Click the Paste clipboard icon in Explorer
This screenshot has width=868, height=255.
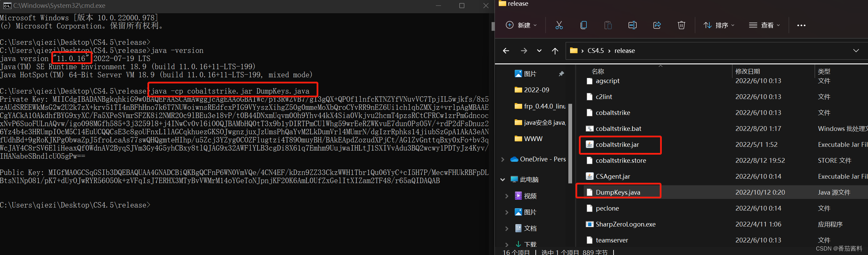[608, 25]
